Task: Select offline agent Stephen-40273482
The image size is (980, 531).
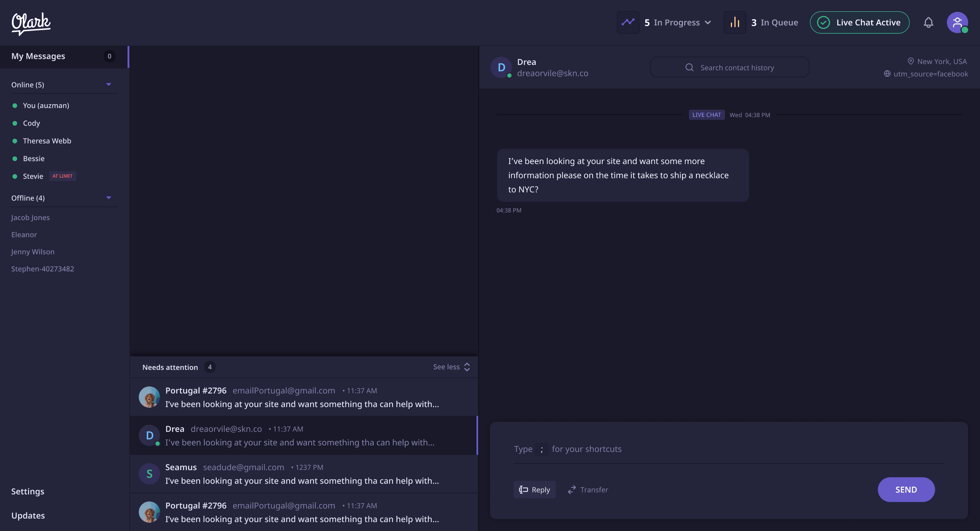Action: pyautogui.click(x=43, y=269)
